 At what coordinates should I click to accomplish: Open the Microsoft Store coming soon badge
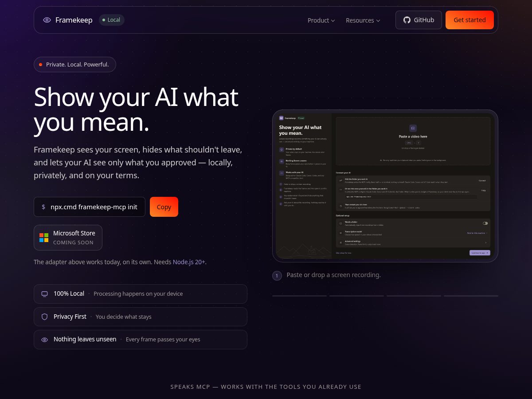pyautogui.click(x=68, y=238)
